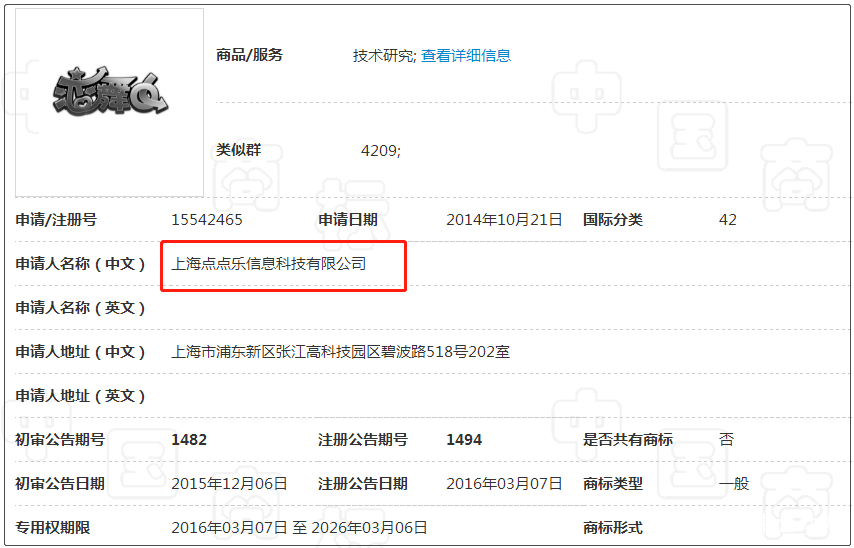Image resolution: width=854 pixels, height=548 pixels.
Task: Select the date 2016年03月07日 beside 注册公告日期
Action: pos(504,484)
